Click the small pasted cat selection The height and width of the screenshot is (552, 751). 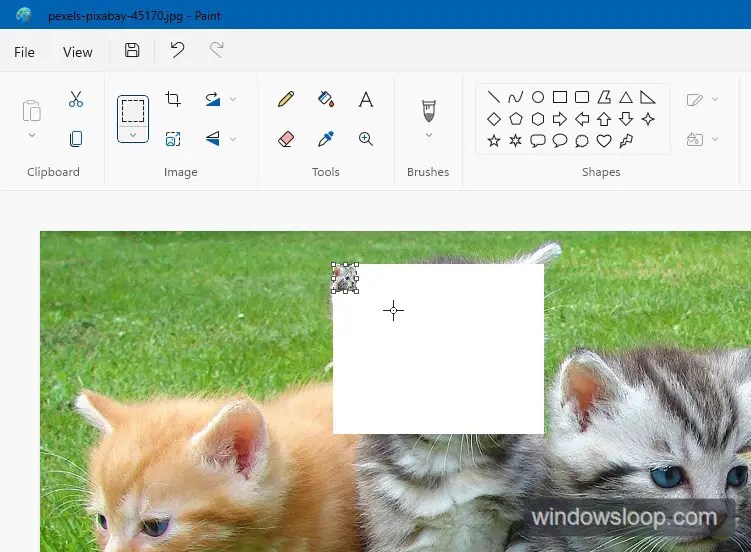(x=345, y=278)
